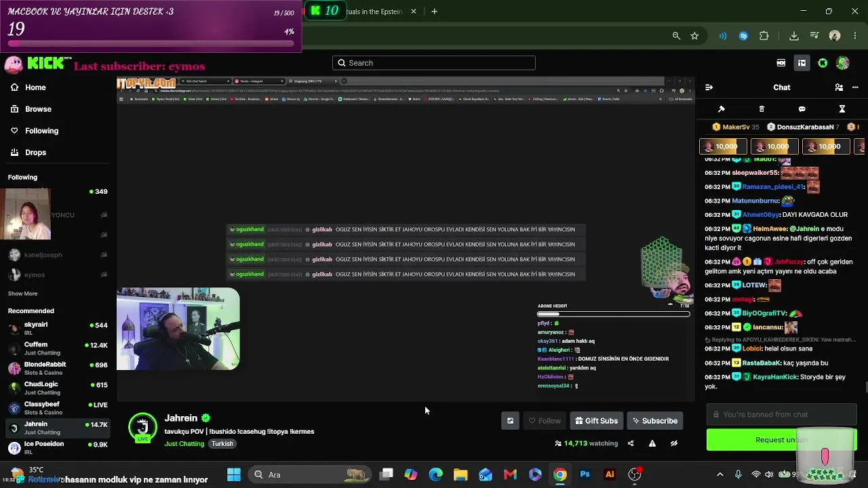Toggle the crossed-out eye visibility icon
Image resolution: width=868 pixels, height=488 pixels.
point(674,443)
